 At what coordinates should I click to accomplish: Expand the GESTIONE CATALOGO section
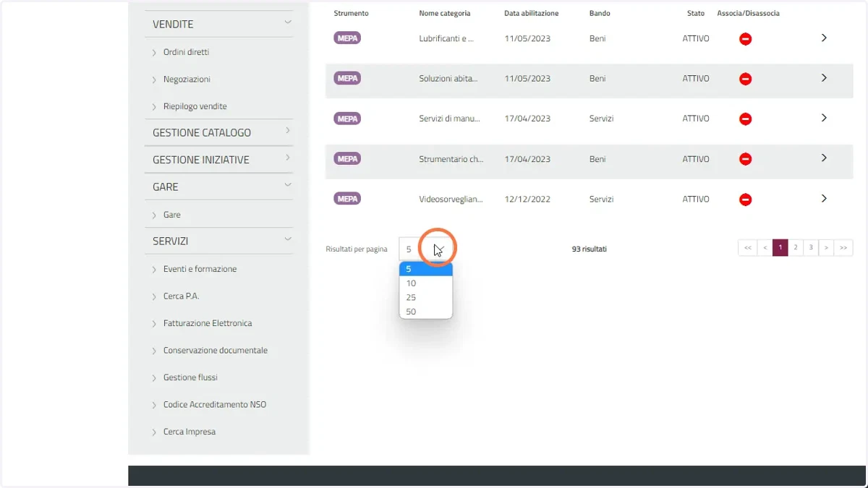click(x=288, y=131)
